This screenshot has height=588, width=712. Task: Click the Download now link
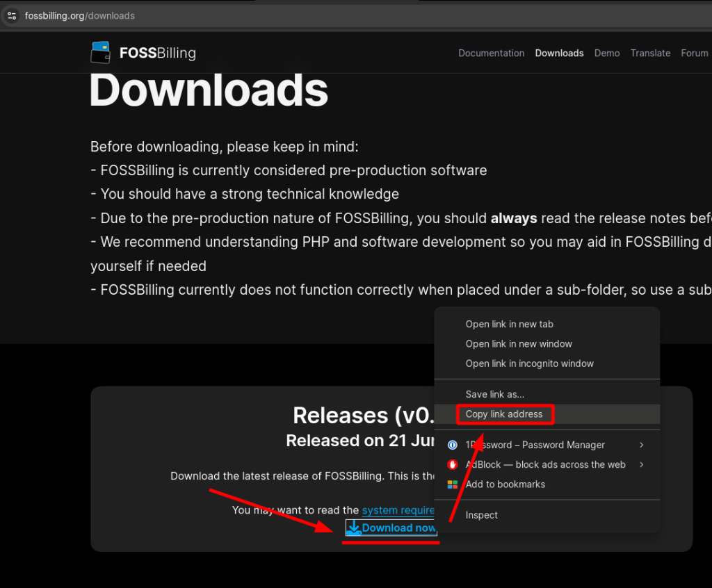(x=391, y=528)
